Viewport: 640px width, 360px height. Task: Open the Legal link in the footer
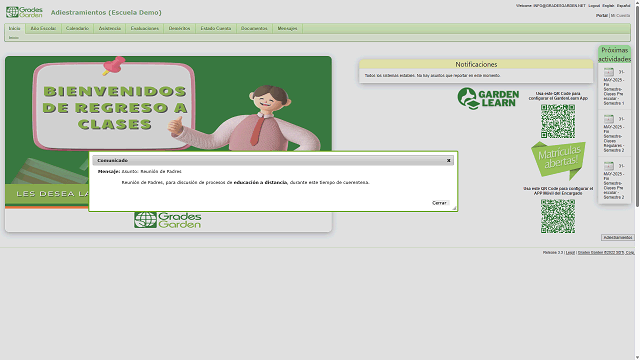[570, 253]
